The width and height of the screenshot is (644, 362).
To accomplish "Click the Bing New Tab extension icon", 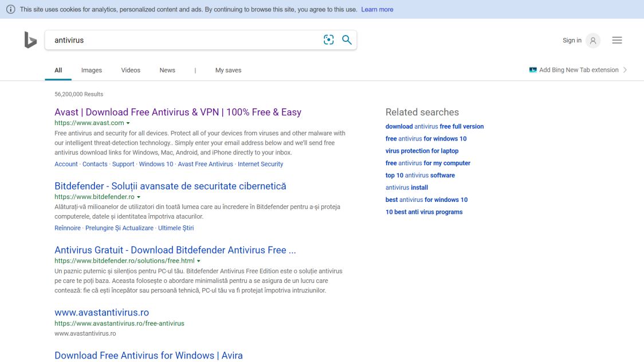I will tap(533, 70).
